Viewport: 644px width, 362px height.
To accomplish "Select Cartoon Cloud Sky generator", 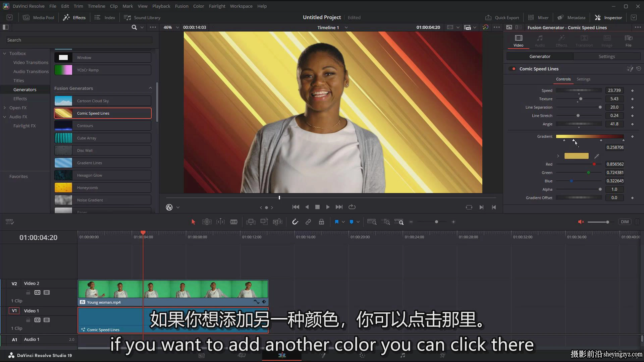I will tap(103, 101).
